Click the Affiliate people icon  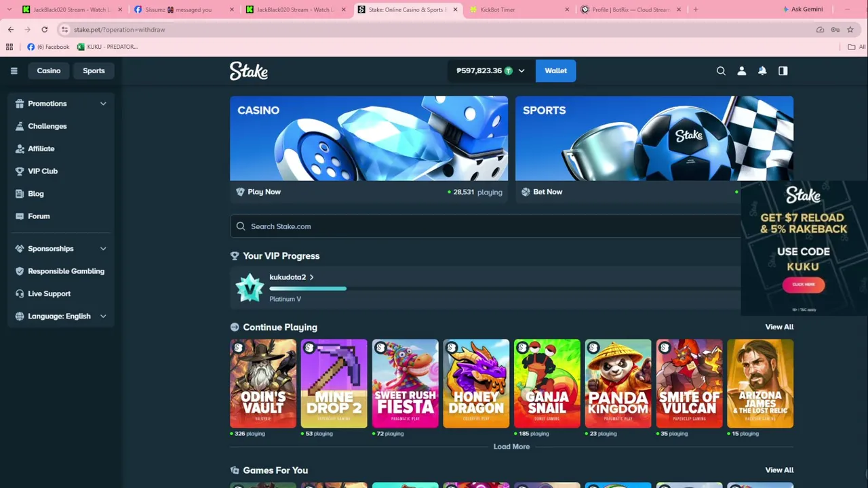(20, 148)
